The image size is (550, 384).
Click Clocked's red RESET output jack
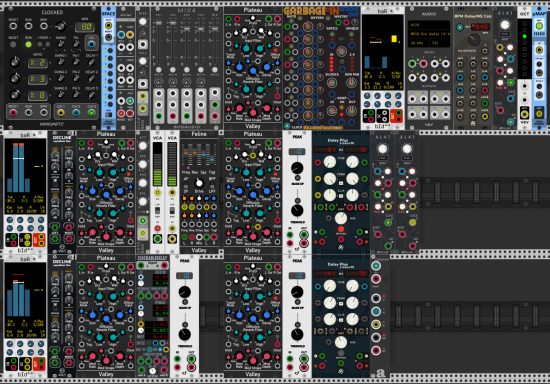click(x=13, y=113)
